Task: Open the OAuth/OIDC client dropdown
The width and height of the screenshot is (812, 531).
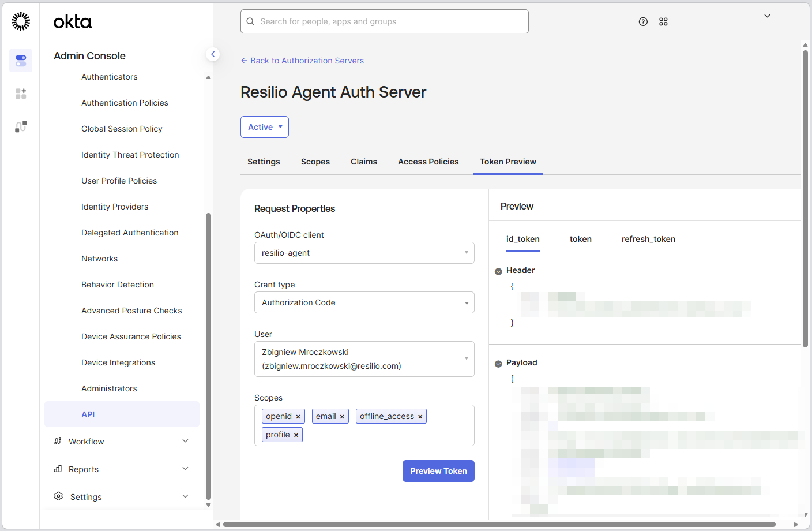Action: [x=364, y=253]
